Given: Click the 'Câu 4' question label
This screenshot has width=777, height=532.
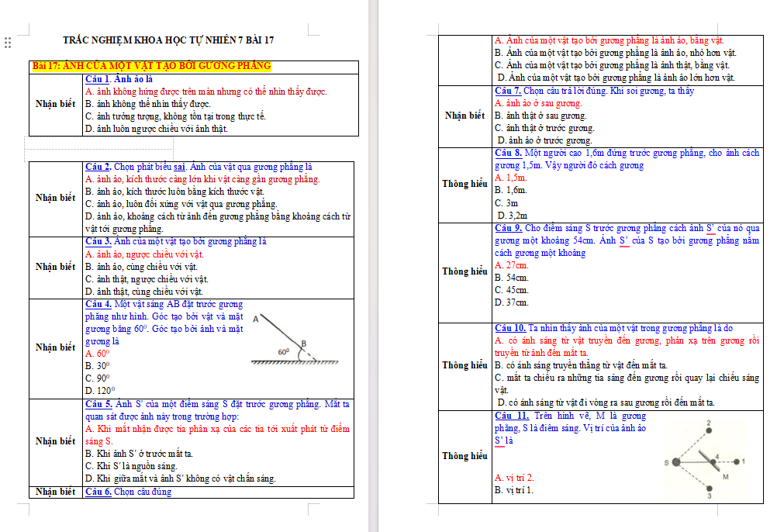Looking at the screenshot, I should 98,304.
